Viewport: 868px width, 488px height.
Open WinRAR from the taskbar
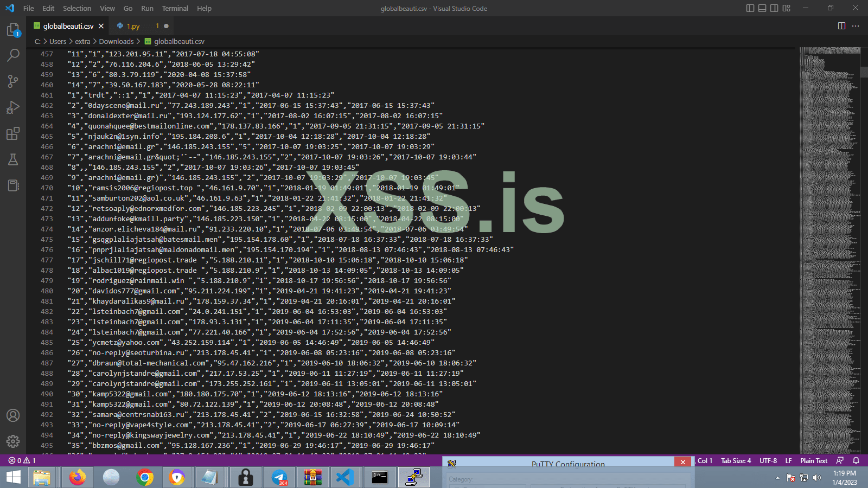(313, 477)
